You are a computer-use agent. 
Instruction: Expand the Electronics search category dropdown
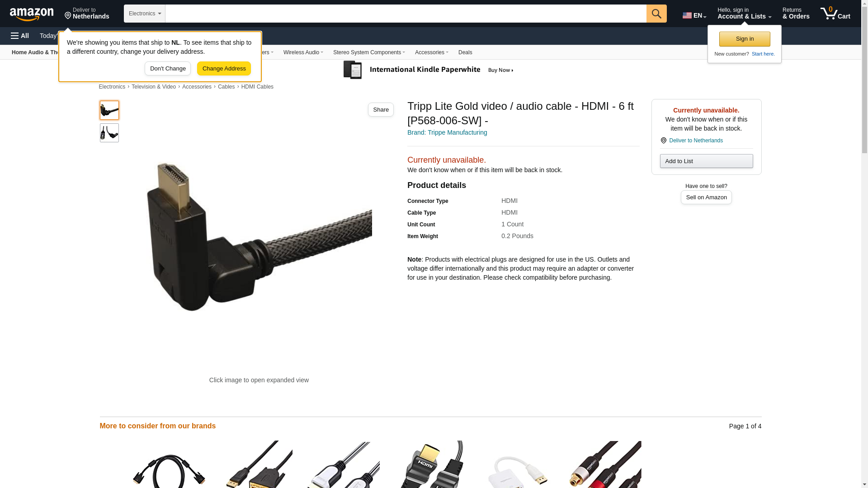145,14
